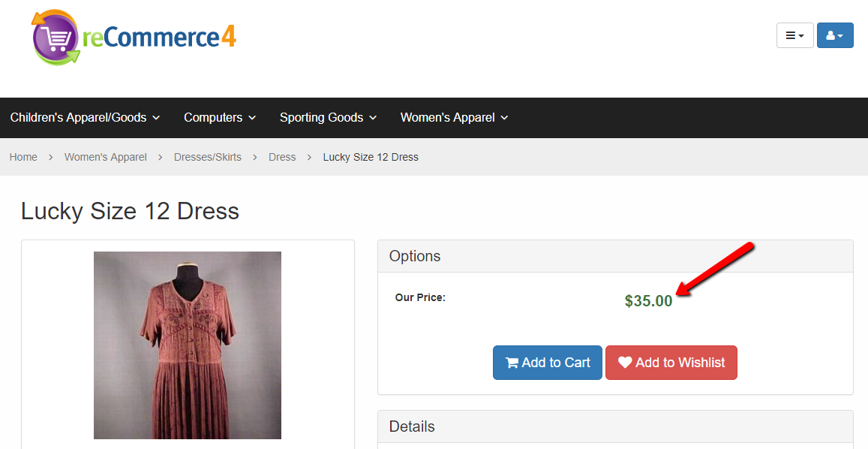Click Add to Cart button
Image resolution: width=868 pixels, height=449 pixels.
tap(548, 363)
